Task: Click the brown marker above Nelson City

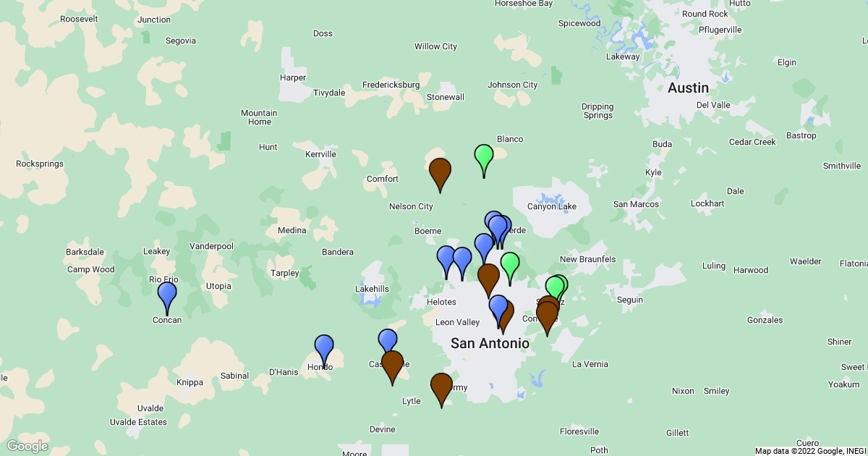Action: click(440, 172)
